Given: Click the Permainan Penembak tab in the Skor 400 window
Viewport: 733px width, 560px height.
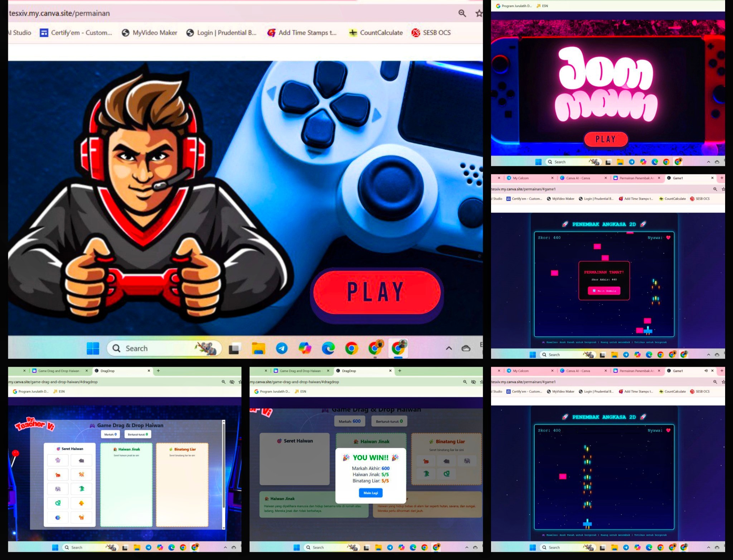Looking at the screenshot, I should [x=637, y=371].
